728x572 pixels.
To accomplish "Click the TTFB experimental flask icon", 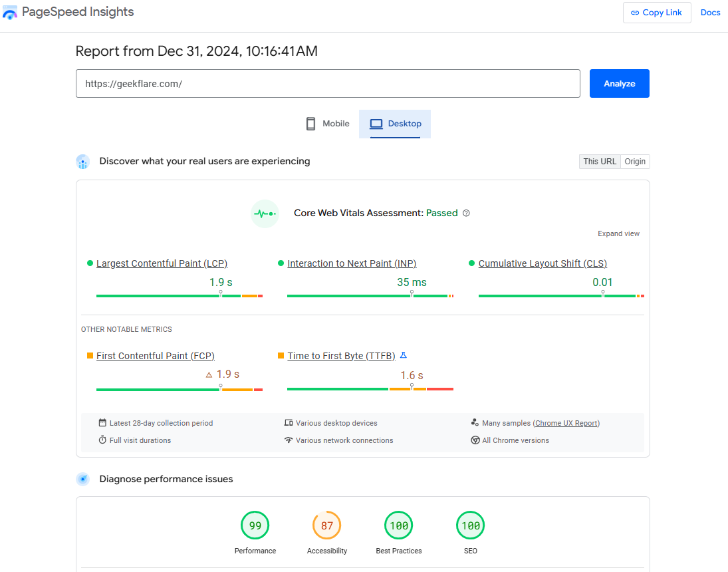I will (404, 355).
